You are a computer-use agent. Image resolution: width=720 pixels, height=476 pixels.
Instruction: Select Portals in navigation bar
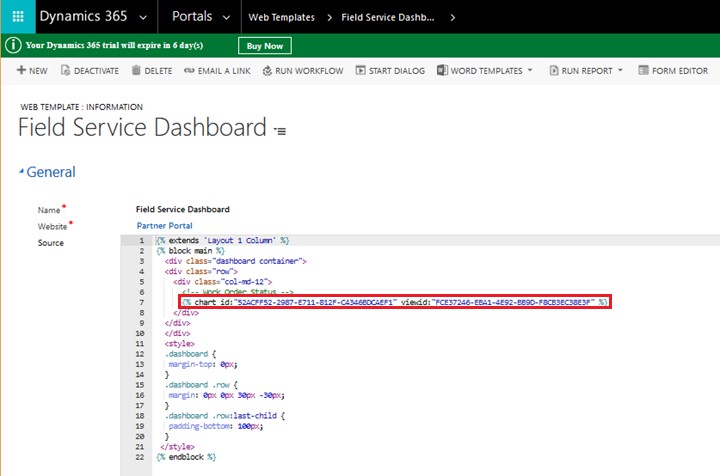click(x=192, y=17)
